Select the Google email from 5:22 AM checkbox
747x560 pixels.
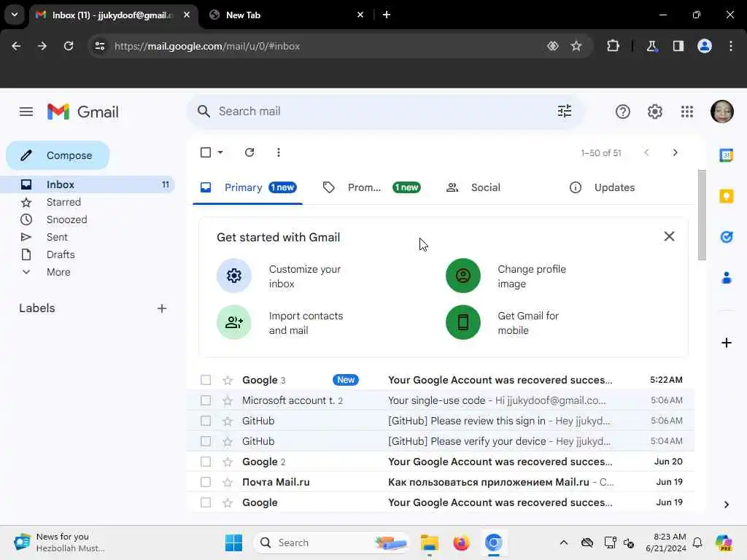click(x=206, y=380)
